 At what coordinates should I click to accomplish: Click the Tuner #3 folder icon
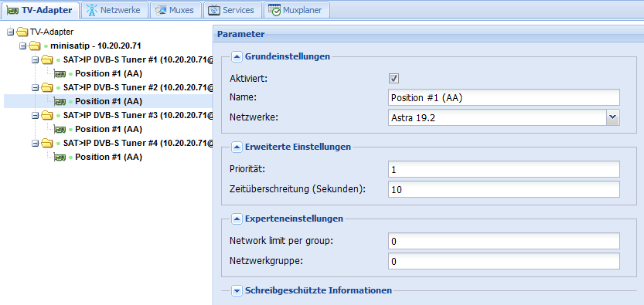tap(47, 116)
